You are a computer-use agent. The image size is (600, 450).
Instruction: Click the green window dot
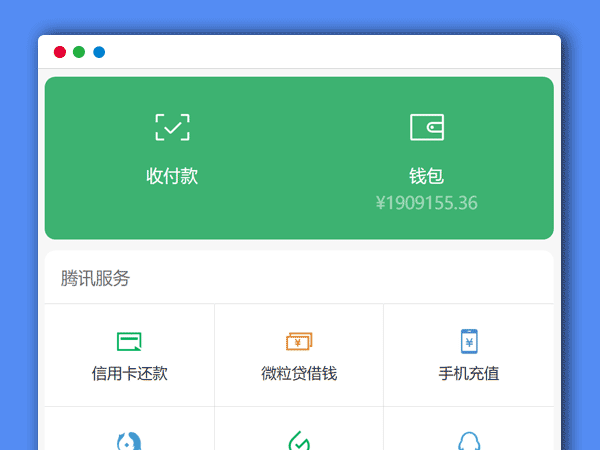(x=79, y=52)
